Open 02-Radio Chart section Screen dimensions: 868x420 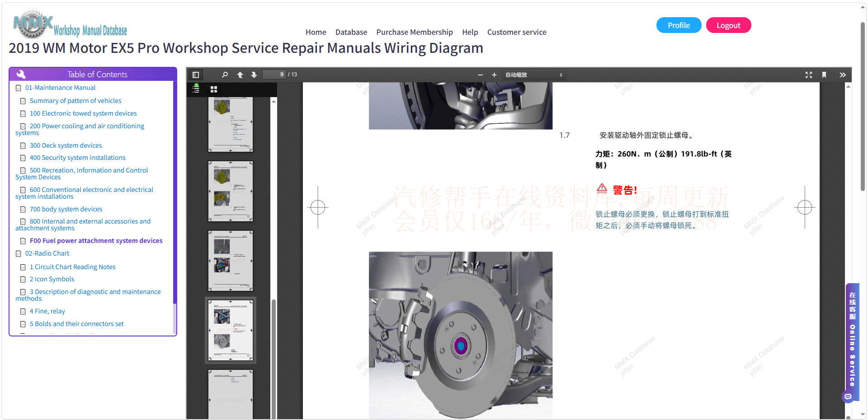[x=47, y=253]
